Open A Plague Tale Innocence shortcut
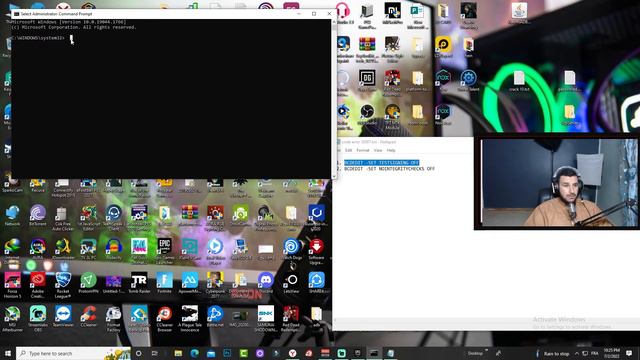 pos(190,318)
